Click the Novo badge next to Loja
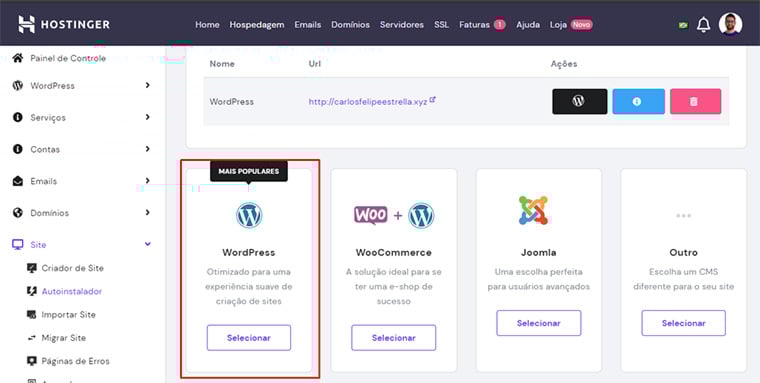 (582, 24)
